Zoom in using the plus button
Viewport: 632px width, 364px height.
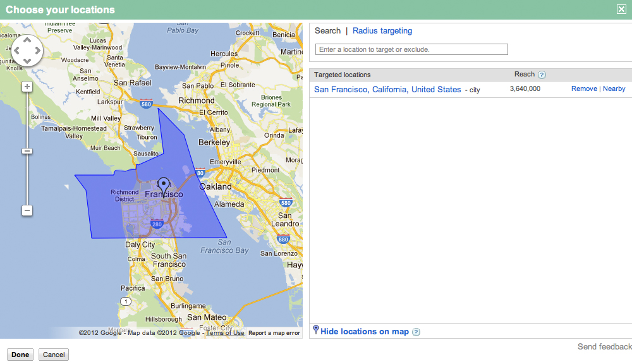click(x=27, y=85)
